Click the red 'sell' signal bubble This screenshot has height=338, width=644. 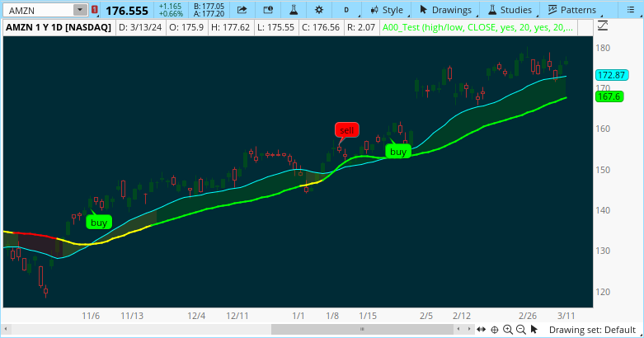pyautogui.click(x=346, y=130)
